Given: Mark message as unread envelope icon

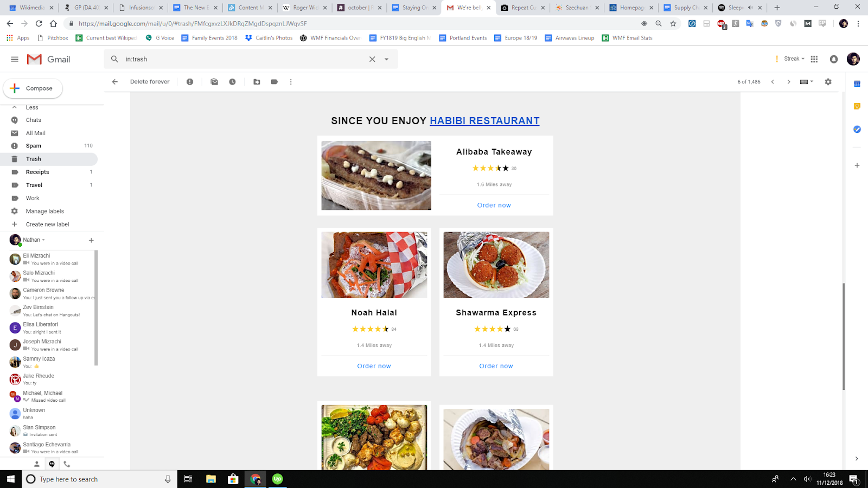Looking at the screenshot, I should click(x=214, y=82).
